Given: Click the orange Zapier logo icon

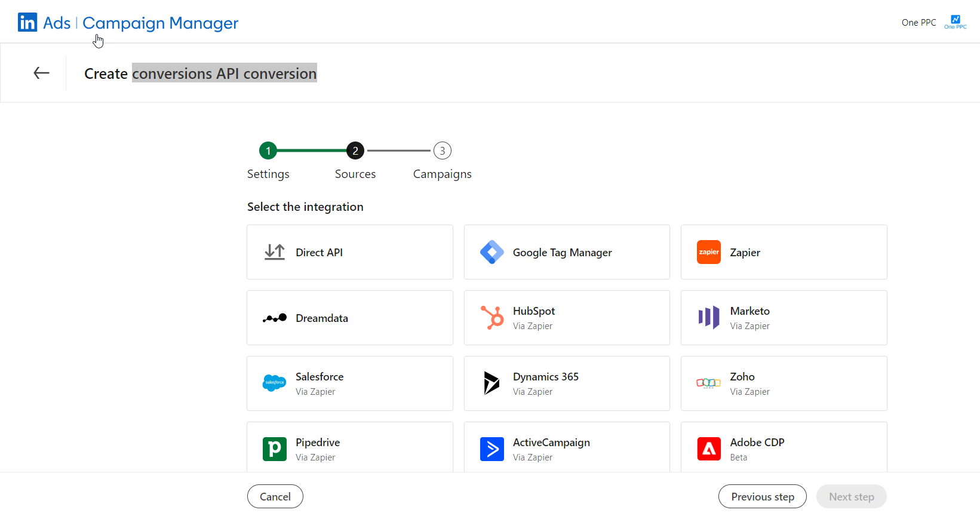Looking at the screenshot, I should coord(709,252).
